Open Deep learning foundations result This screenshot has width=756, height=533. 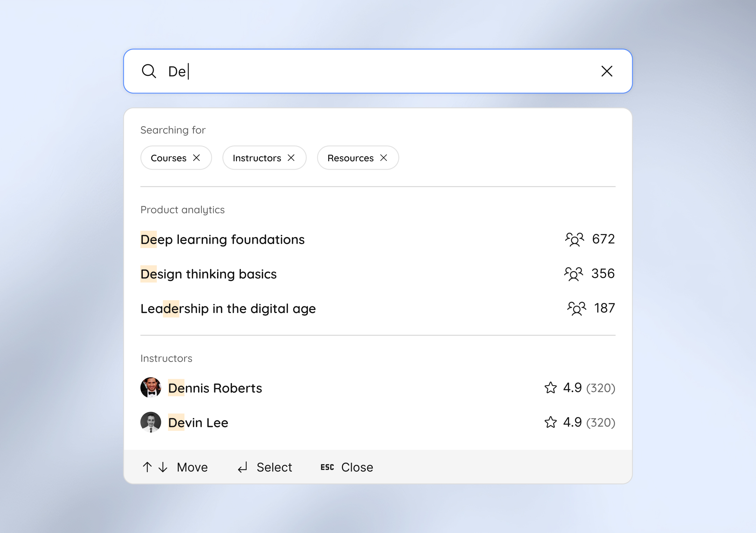pos(223,240)
